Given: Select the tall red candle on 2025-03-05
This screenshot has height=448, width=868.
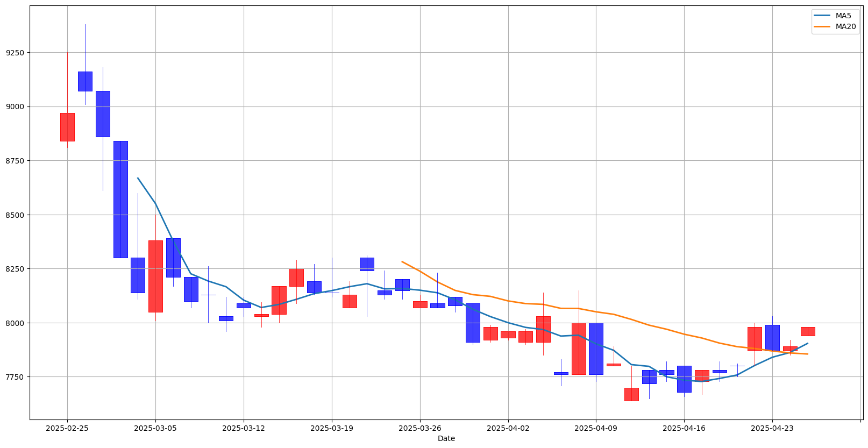Looking at the screenshot, I should click(155, 276).
